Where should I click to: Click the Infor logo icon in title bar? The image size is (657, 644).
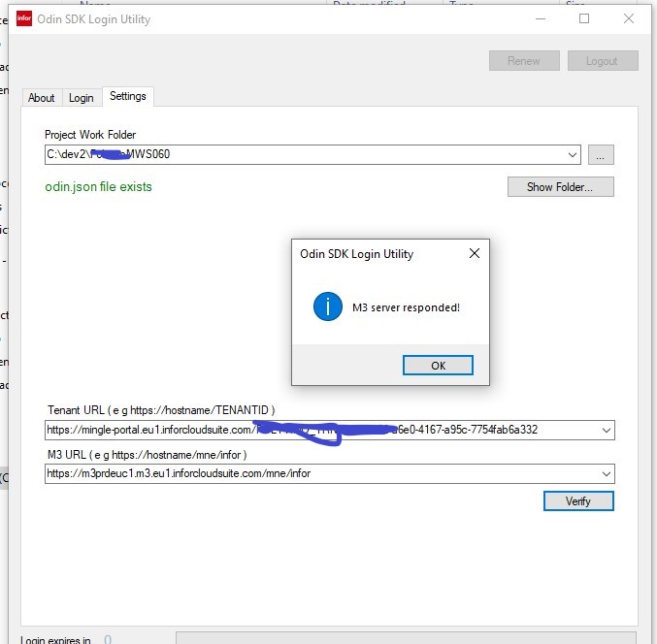(x=24, y=18)
